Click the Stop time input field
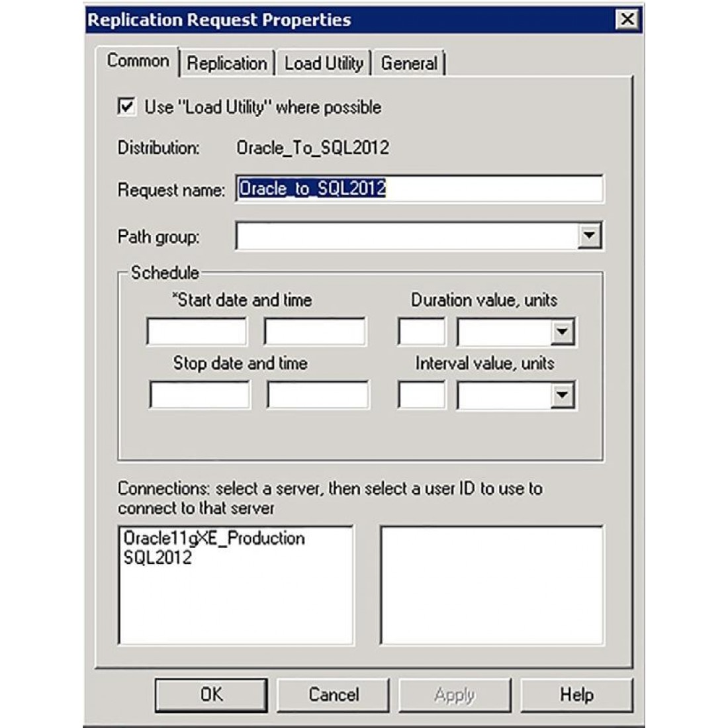 (318, 396)
